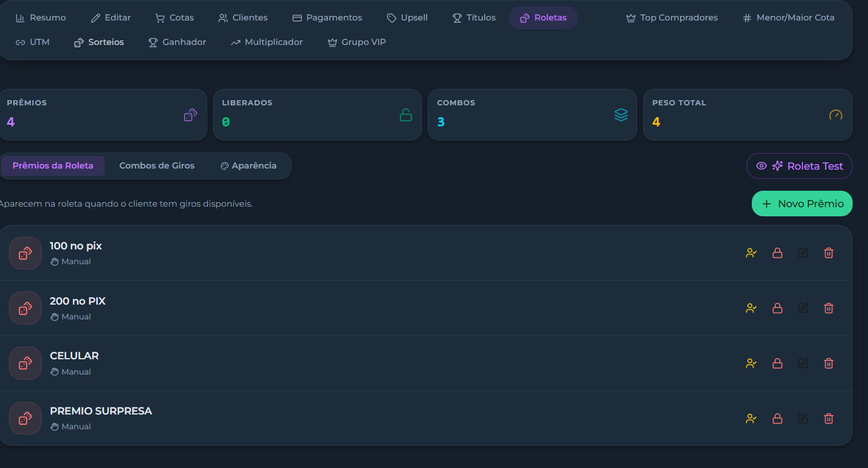This screenshot has height=468, width=868.
Task: Toggle the lock icon for 200 no PIX
Action: [777, 308]
